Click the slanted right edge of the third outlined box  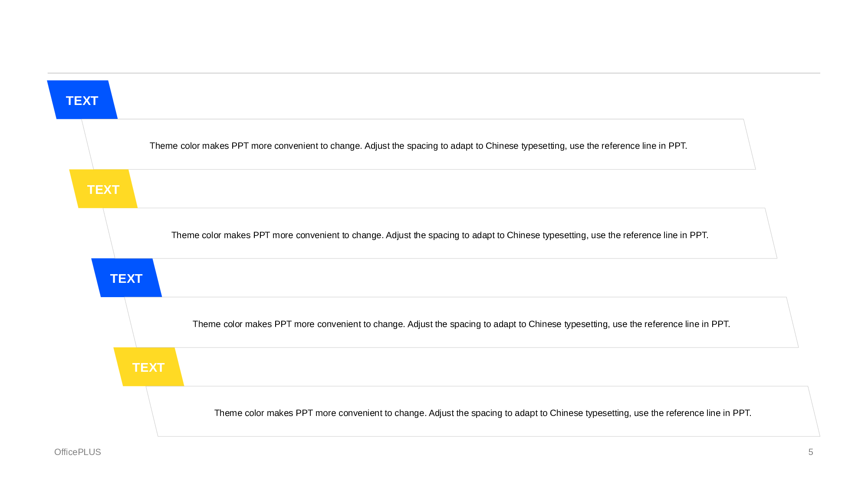click(x=792, y=322)
